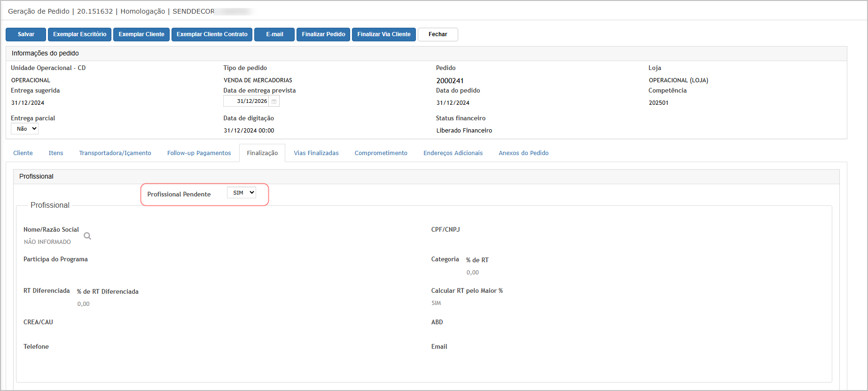Switch to the Endereços Adicionais tab
The image size is (868, 391).
453,153
